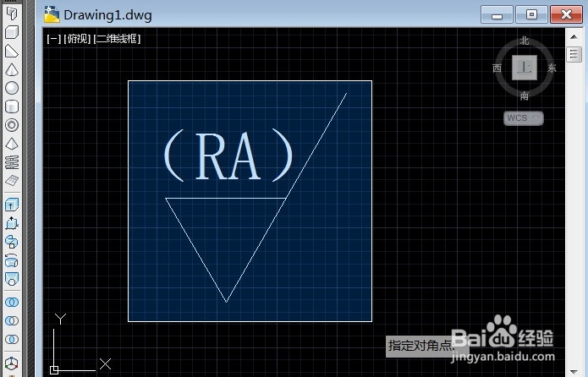Expand the WCS coordinate system dropdown
This screenshot has width=588, height=377.
click(x=524, y=118)
